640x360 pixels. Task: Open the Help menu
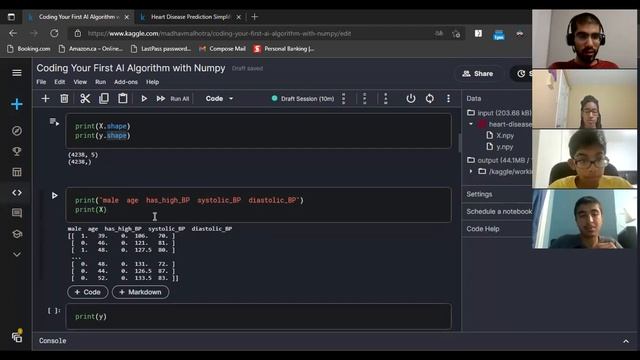click(152, 82)
